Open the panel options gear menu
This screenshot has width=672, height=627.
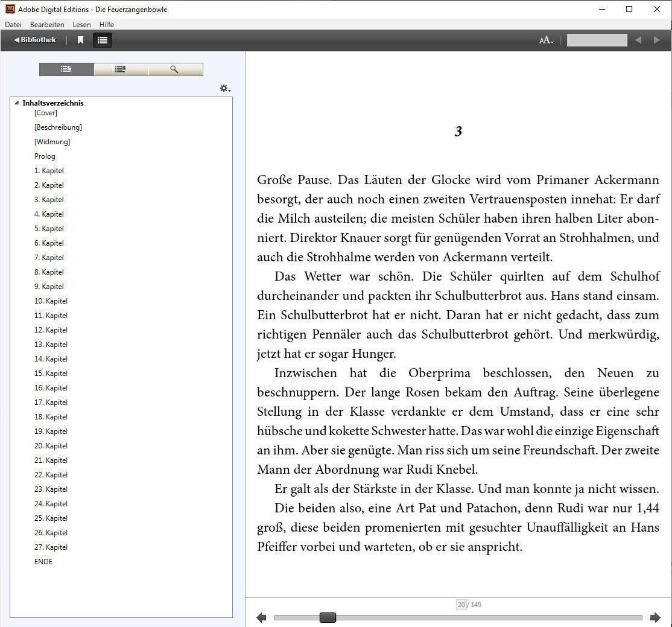tap(226, 88)
